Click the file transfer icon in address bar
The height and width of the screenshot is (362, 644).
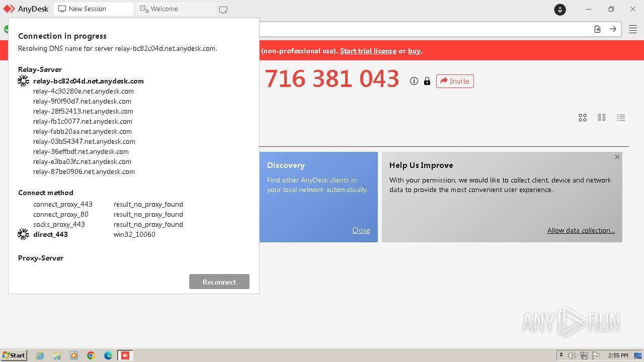click(x=597, y=29)
